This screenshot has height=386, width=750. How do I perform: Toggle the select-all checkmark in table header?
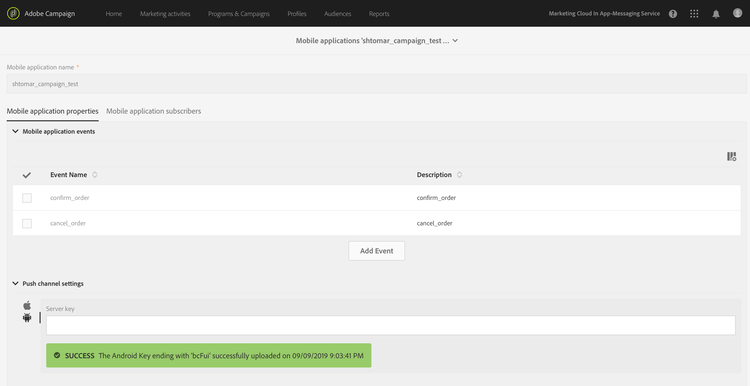click(x=27, y=175)
